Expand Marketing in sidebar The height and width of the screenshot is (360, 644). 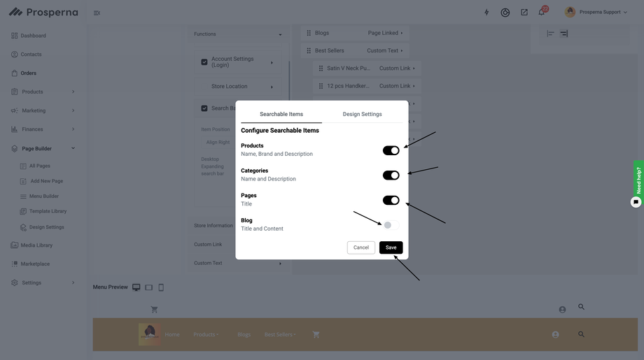tap(73, 110)
